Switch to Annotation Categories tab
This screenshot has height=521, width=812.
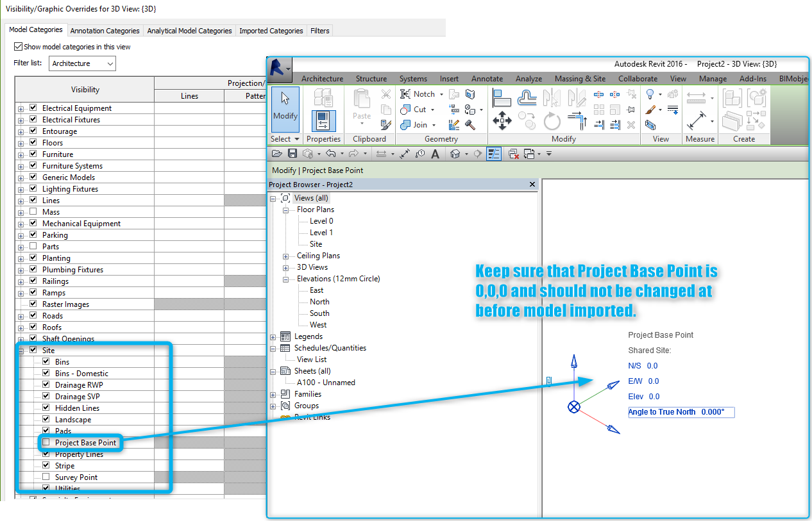(105, 31)
